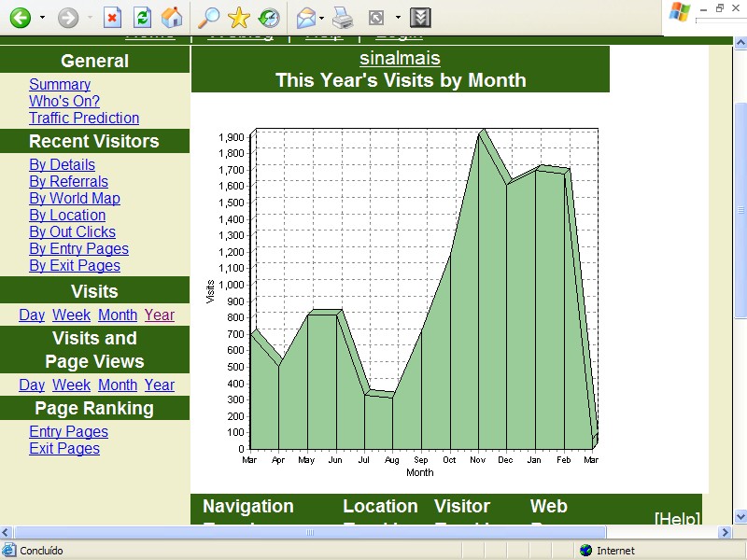747x560 pixels.
Task: Open the By Exit Pages link
Action: point(75,265)
